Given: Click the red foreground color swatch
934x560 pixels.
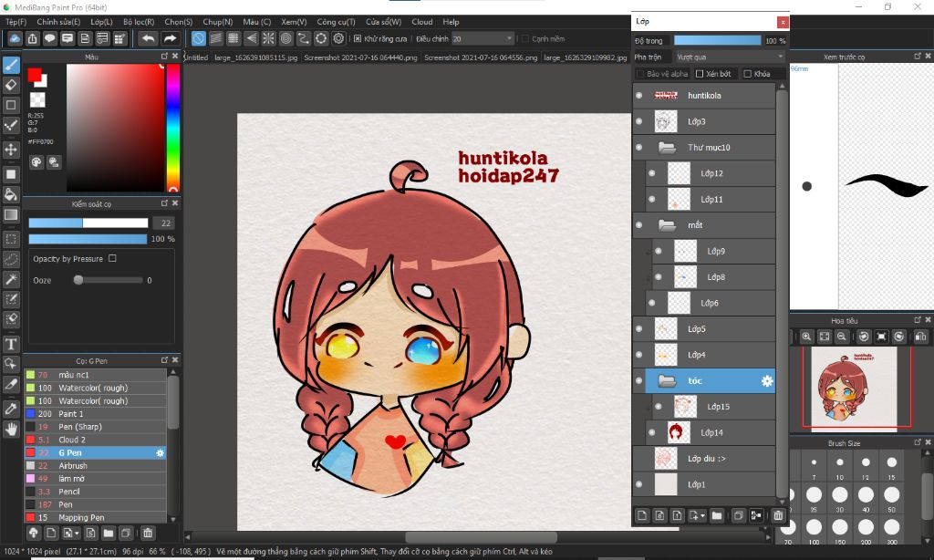Looking at the screenshot, I should pyautogui.click(x=34, y=75).
